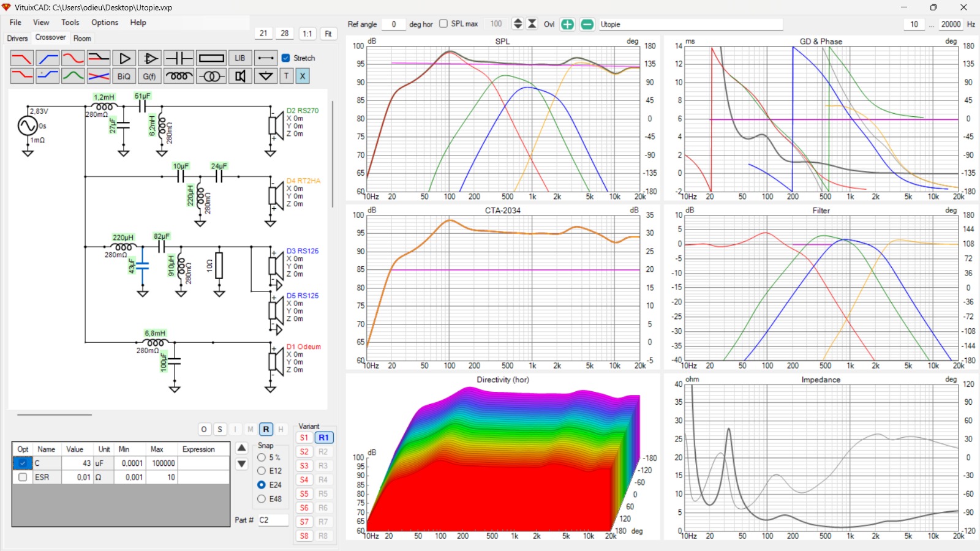The image size is (980, 551).
Task: Insert the red and black step attenuation block
Action: [98, 58]
